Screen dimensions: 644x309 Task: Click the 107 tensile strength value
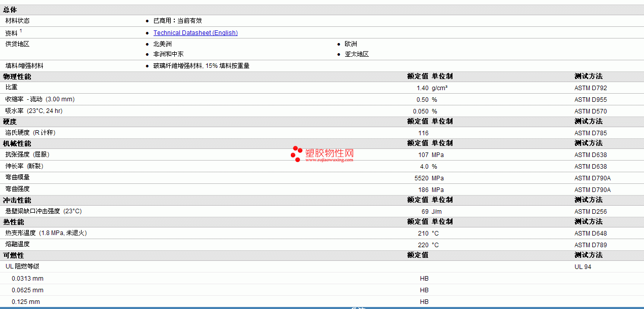423,155
